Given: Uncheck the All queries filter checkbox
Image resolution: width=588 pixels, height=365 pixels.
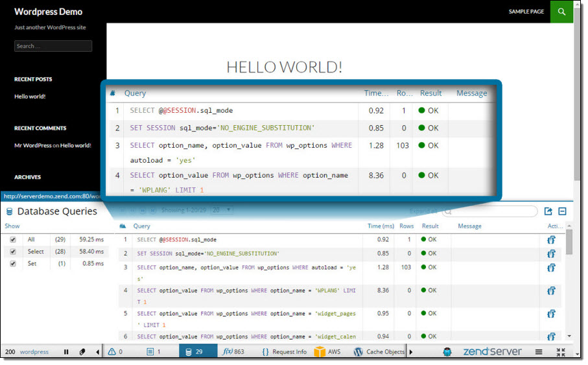Looking at the screenshot, I should (x=13, y=240).
